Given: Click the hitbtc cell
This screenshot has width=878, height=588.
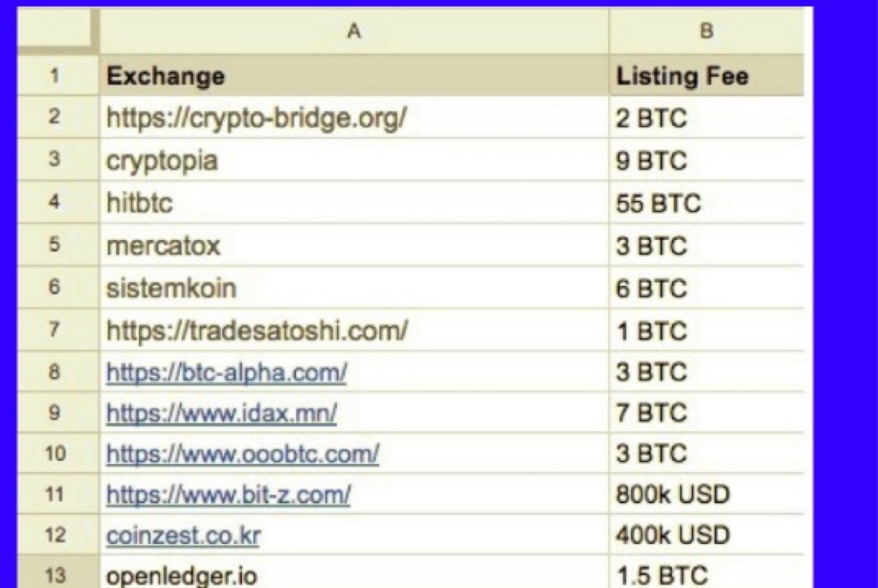Looking at the screenshot, I should pos(353,204).
